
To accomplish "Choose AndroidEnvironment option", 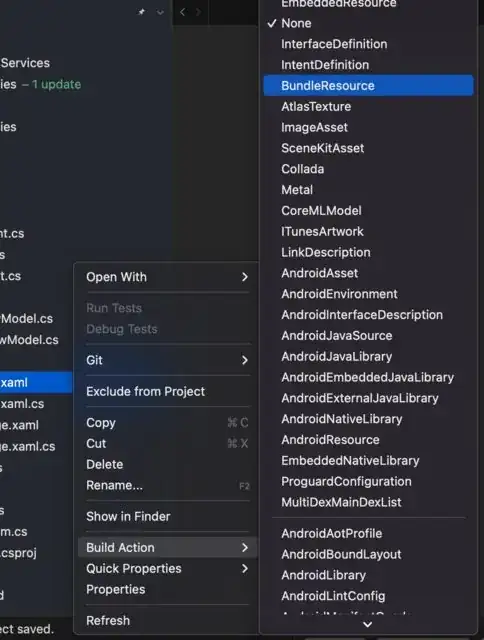I will coord(368,294).
